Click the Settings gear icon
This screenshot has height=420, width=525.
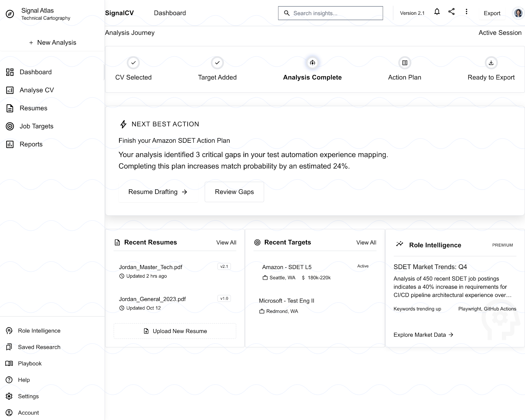[x=9, y=396]
